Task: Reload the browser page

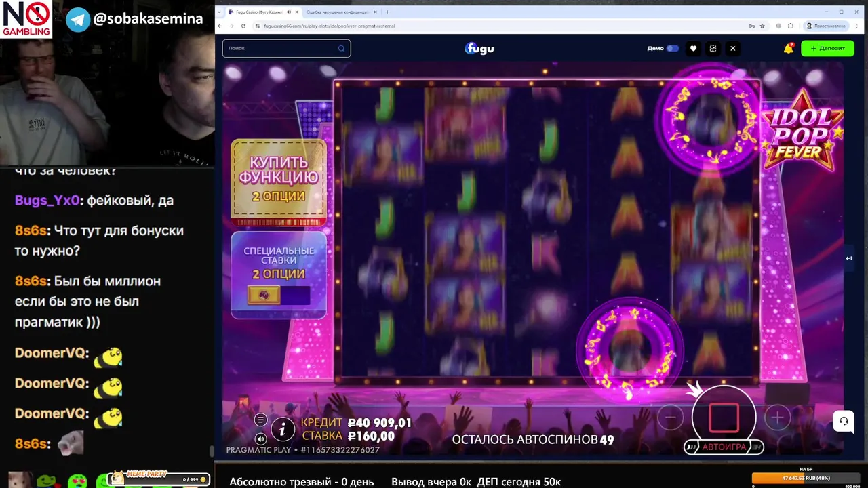Action: (243, 26)
